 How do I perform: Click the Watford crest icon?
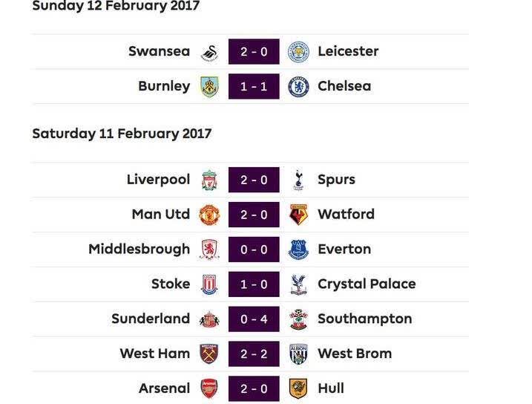(x=298, y=215)
